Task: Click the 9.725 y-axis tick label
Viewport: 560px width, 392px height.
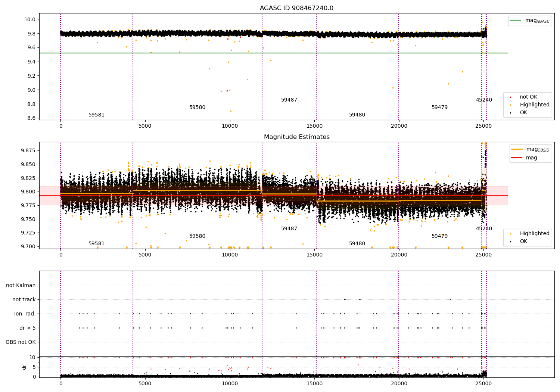Action: (28, 233)
